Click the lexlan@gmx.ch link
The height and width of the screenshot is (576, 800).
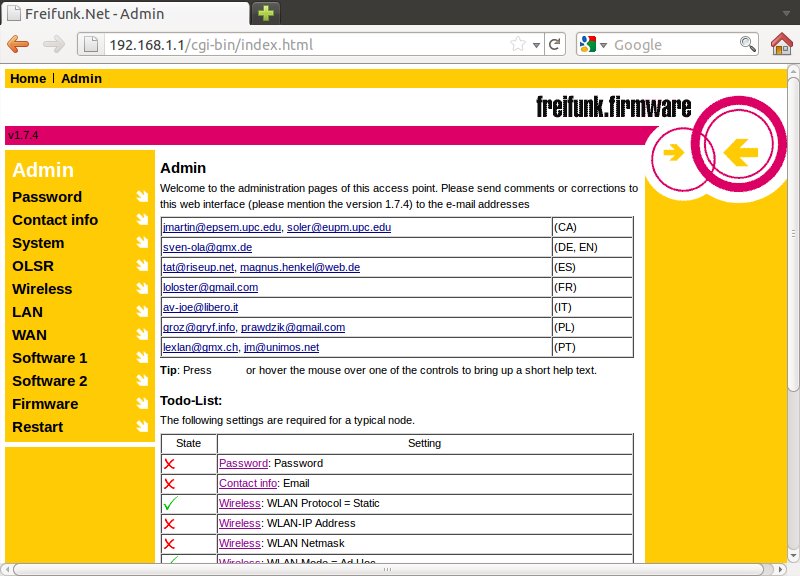[201, 347]
